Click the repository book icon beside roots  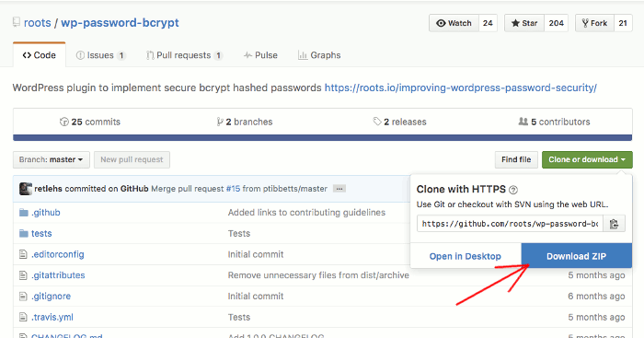pyautogui.click(x=16, y=22)
